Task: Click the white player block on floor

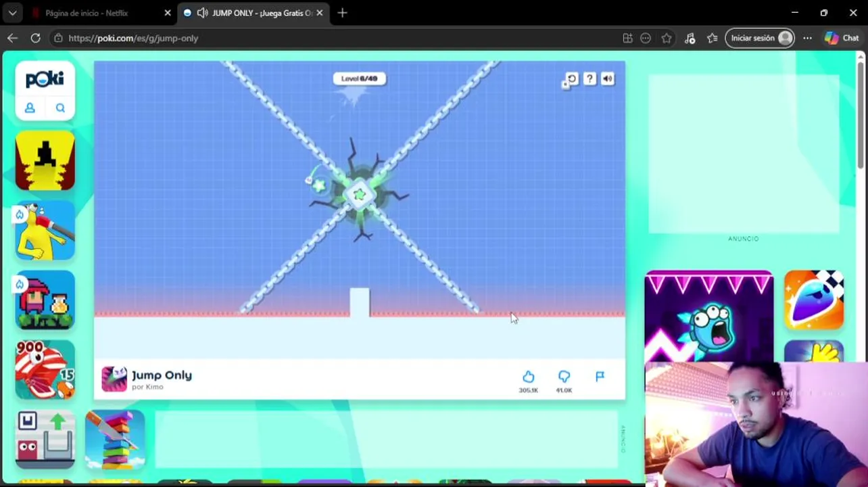Action: (x=360, y=302)
